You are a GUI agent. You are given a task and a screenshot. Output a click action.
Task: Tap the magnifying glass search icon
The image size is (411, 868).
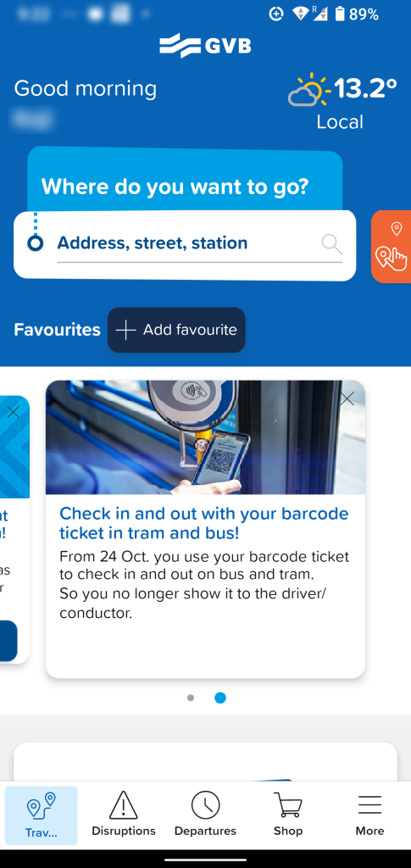pyautogui.click(x=332, y=243)
